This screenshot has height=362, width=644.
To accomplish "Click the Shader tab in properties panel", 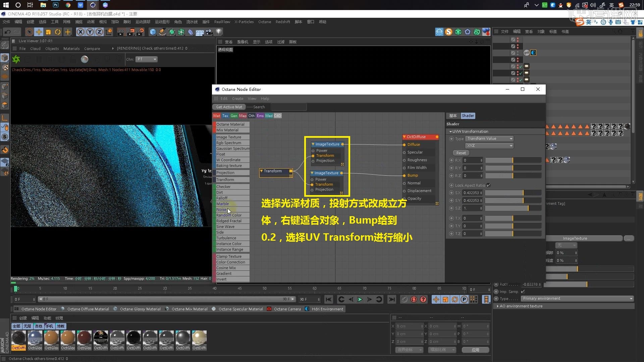I will click(x=468, y=115).
